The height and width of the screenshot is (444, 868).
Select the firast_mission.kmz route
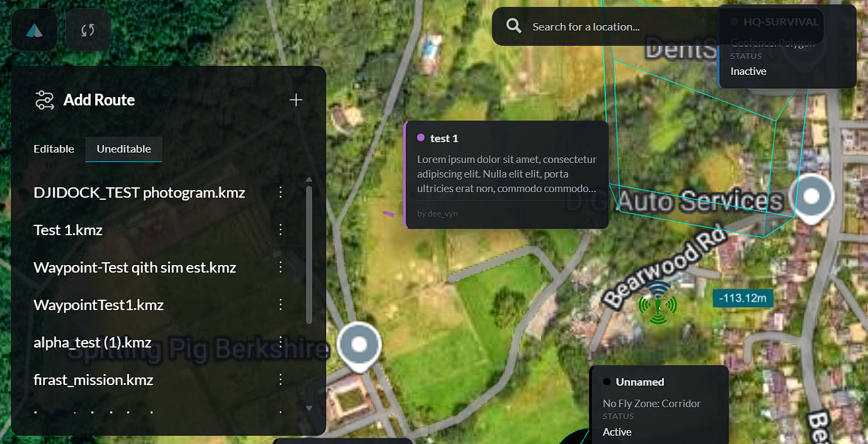pos(94,379)
